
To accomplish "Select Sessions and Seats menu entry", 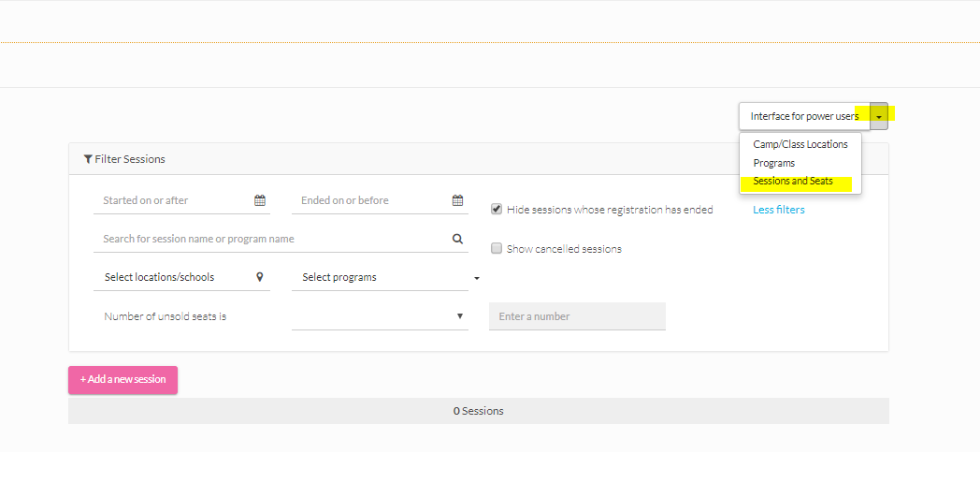I will [x=792, y=182].
